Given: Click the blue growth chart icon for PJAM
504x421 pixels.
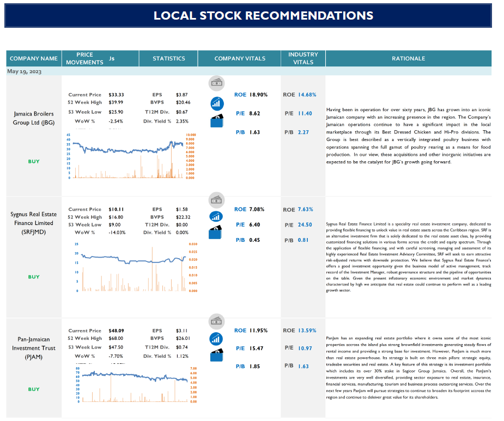Looking at the screenshot, I should (216, 339).
